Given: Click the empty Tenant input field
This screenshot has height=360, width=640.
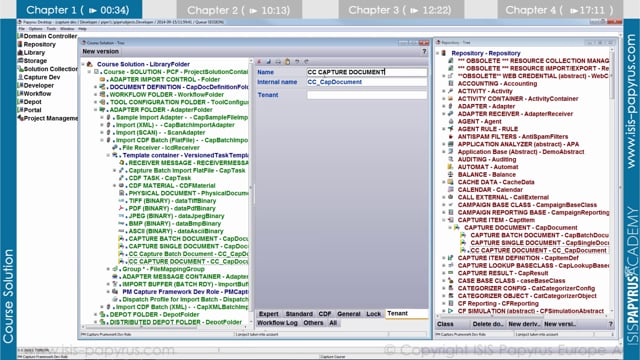Looking at the screenshot, I should [367, 95].
